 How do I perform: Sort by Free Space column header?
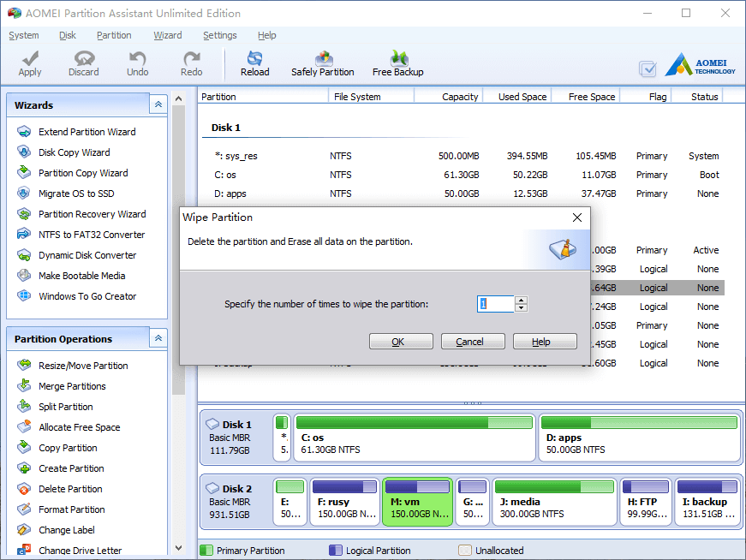(586, 97)
